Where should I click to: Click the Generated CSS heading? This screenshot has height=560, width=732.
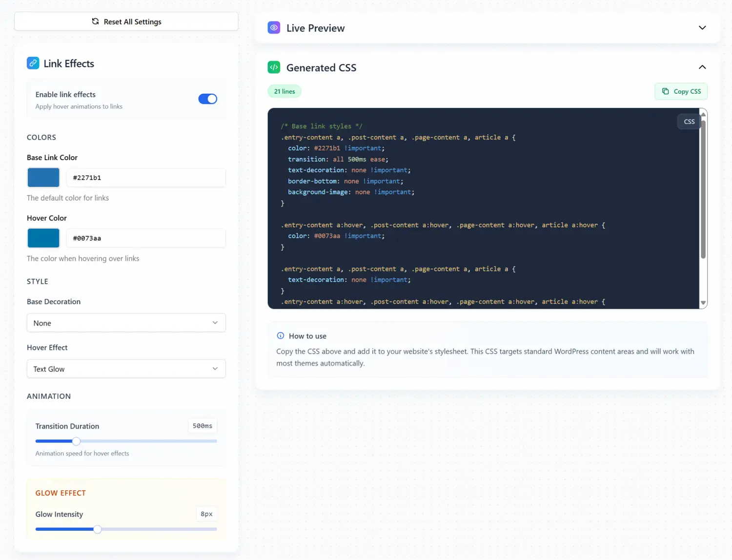[x=321, y=68]
